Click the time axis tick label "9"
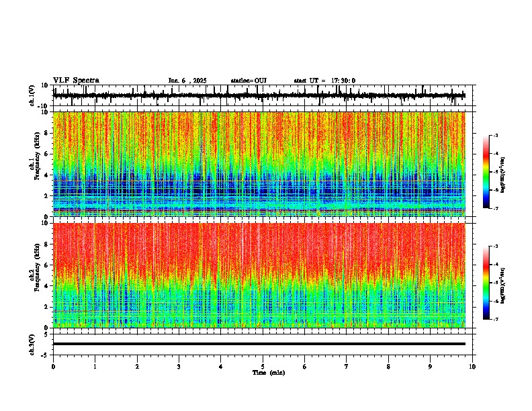The width and height of the screenshot is (532, 411). pos(430,367)
